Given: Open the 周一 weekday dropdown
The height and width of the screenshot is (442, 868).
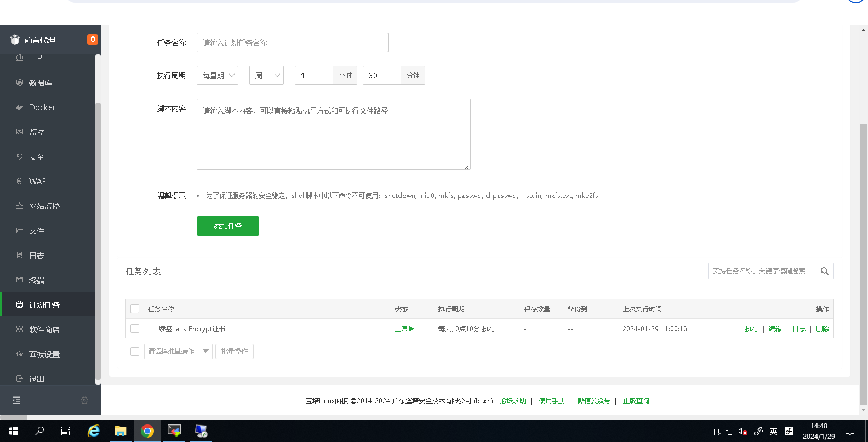Looking at the screenshot, I should [x=266, y=76].
